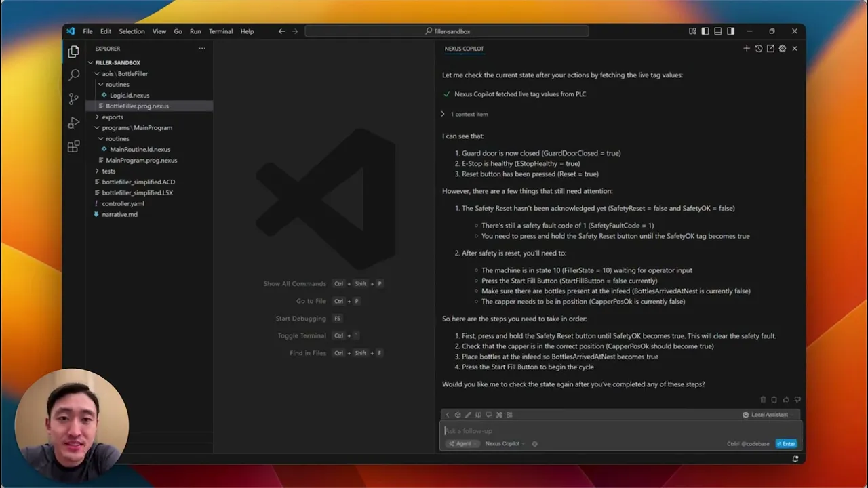
Task: Open the File menu
Action: pyautogui.click(x=87, y=31)
